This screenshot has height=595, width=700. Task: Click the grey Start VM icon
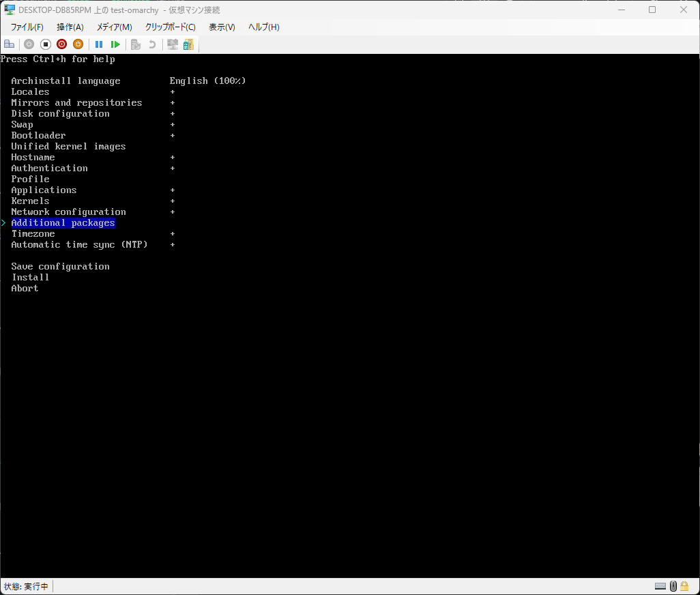pyautogui.click(x=29, y=44)
